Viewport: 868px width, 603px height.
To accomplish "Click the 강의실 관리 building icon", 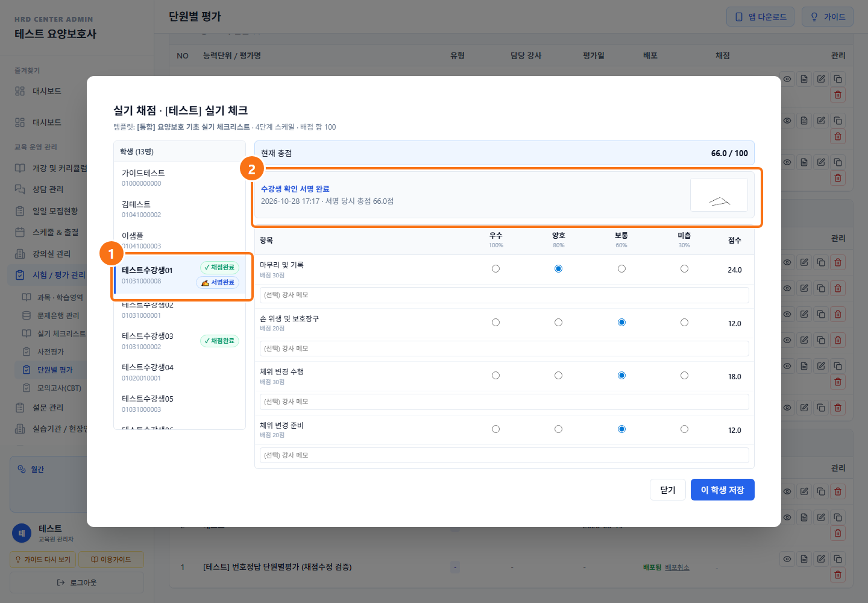I will (20, 254).
